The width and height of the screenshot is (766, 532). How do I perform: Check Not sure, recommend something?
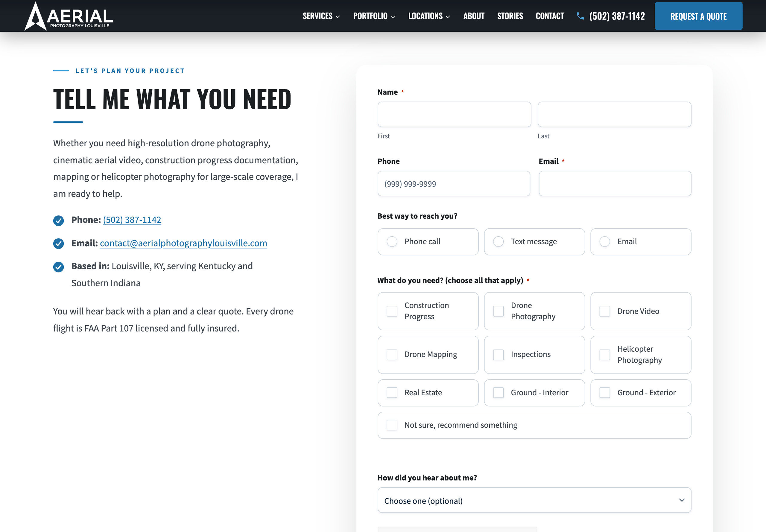pyautogui.click(x=392, y=425)
